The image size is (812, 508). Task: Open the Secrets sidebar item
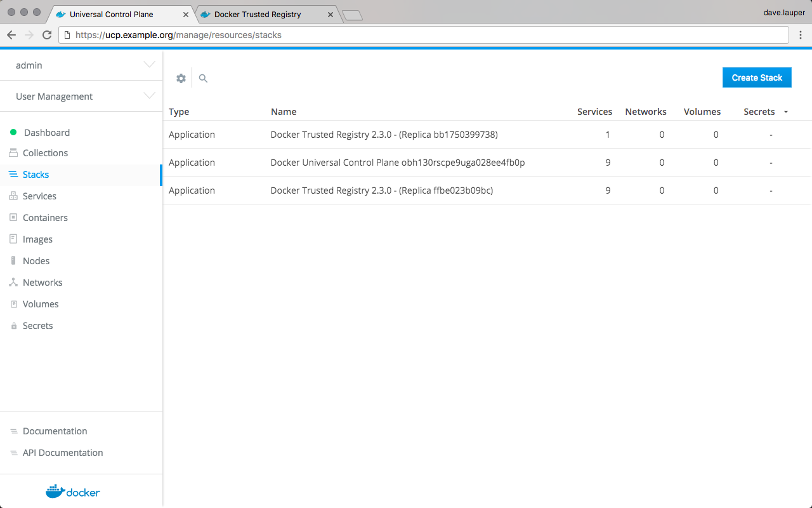pos(37,326)
